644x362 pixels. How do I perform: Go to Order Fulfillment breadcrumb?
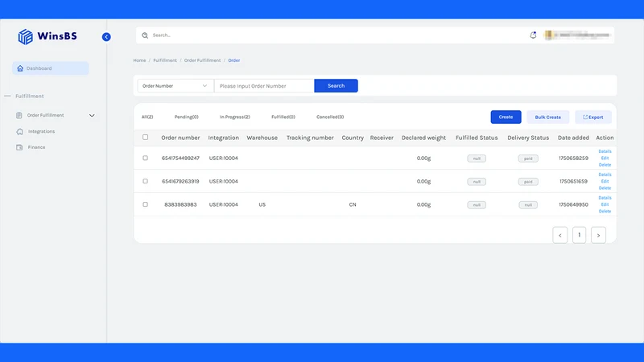[203, 60]
